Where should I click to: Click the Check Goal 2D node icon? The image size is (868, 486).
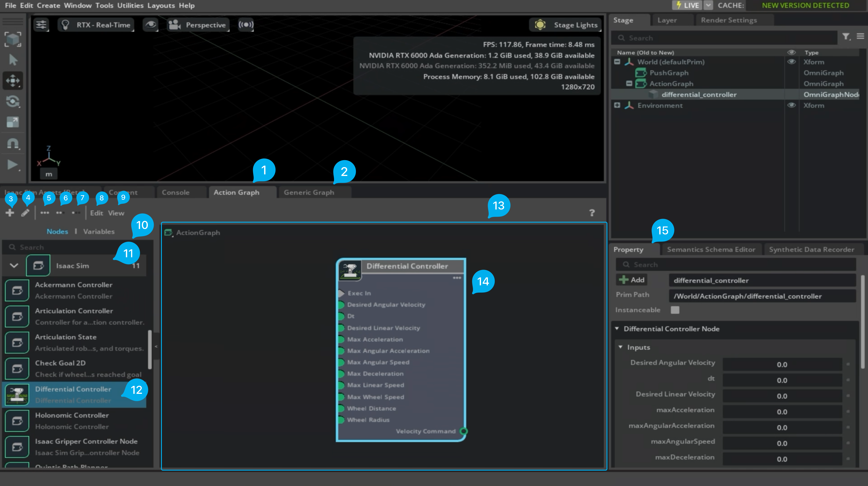[x=17, y=369]
